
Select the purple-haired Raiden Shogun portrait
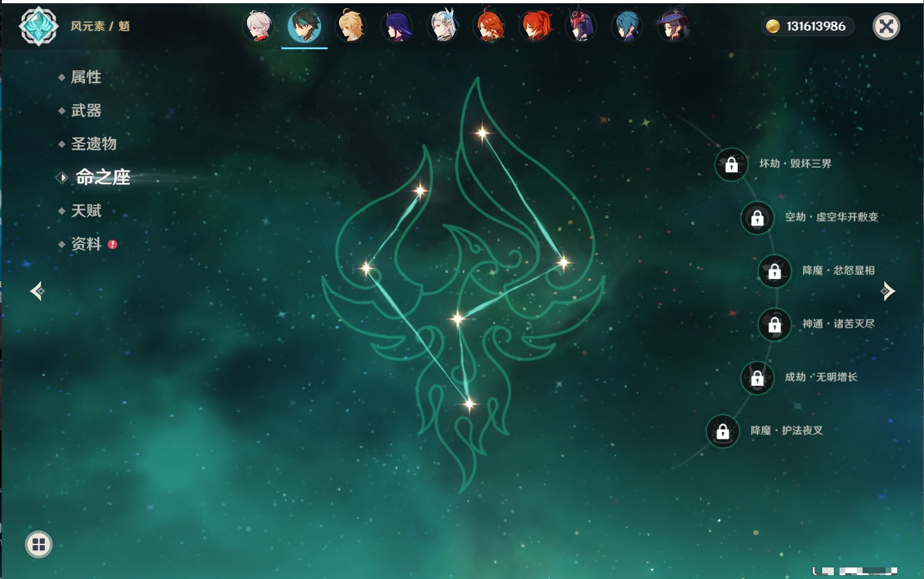click(x=397, y=26)
